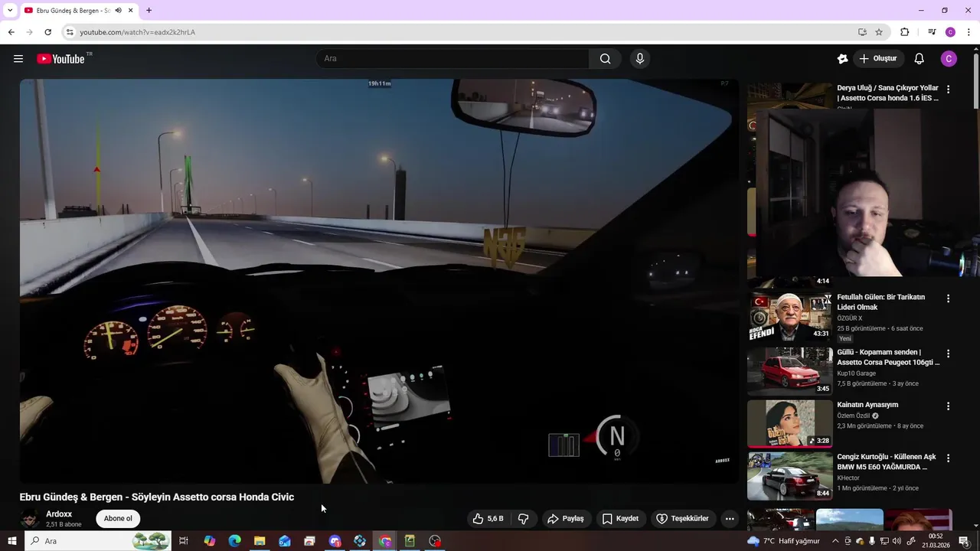Open the clock showing 00:52

click(x=936, y=541)
